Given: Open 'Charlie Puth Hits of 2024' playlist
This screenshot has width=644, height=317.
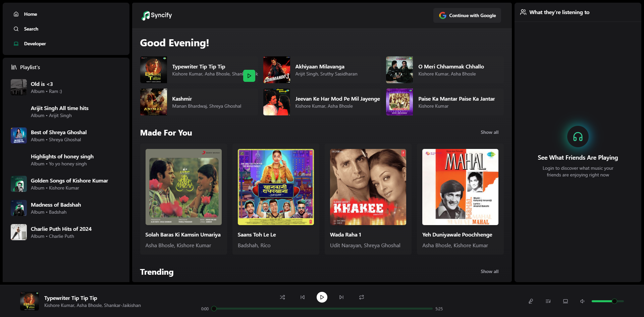Looking at the screenshot, I should point(66,232).
